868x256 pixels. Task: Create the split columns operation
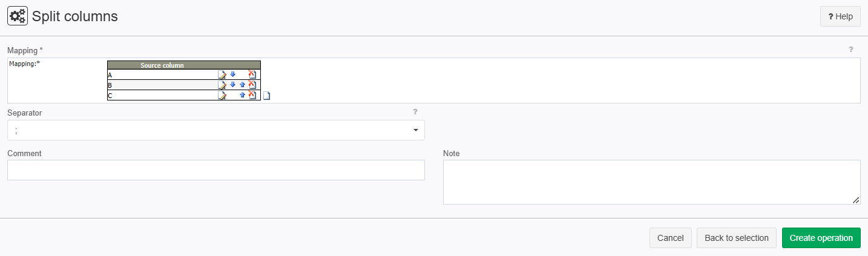pos(821,238)
